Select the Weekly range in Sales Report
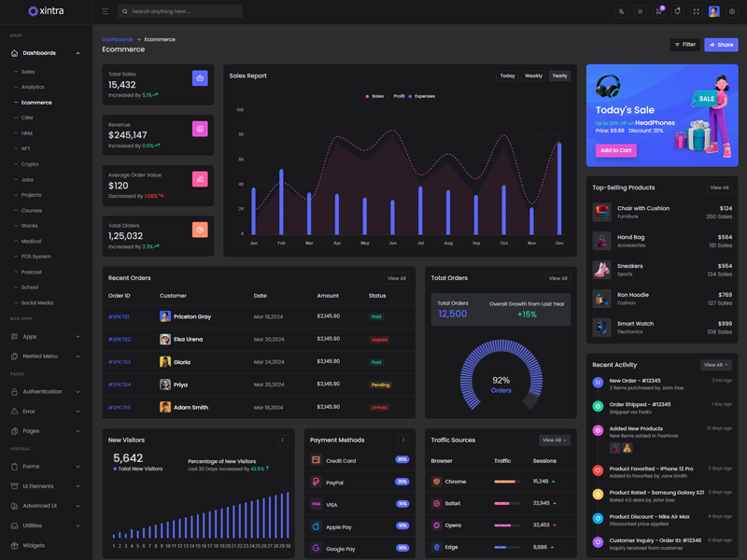This screenshot has height=560, width=747. coord(533,76)
